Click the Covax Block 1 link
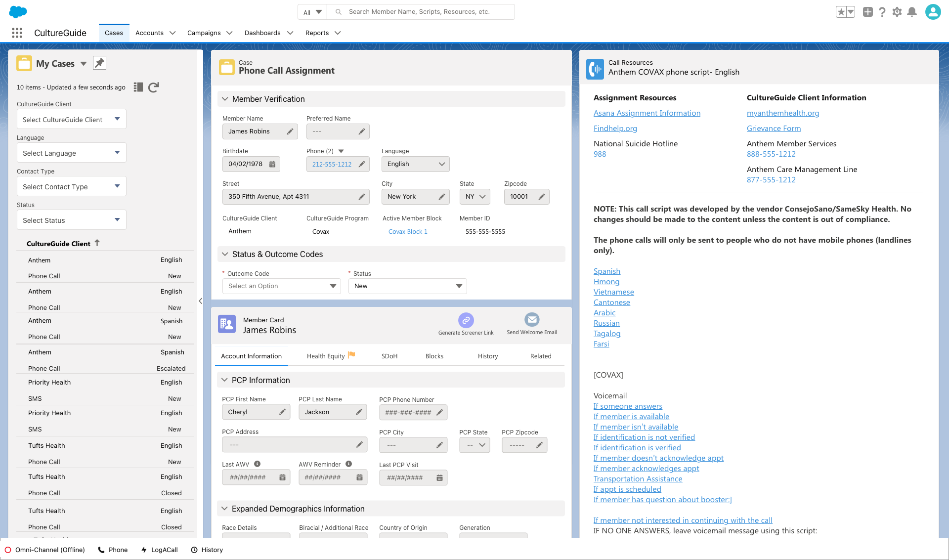 408,232
